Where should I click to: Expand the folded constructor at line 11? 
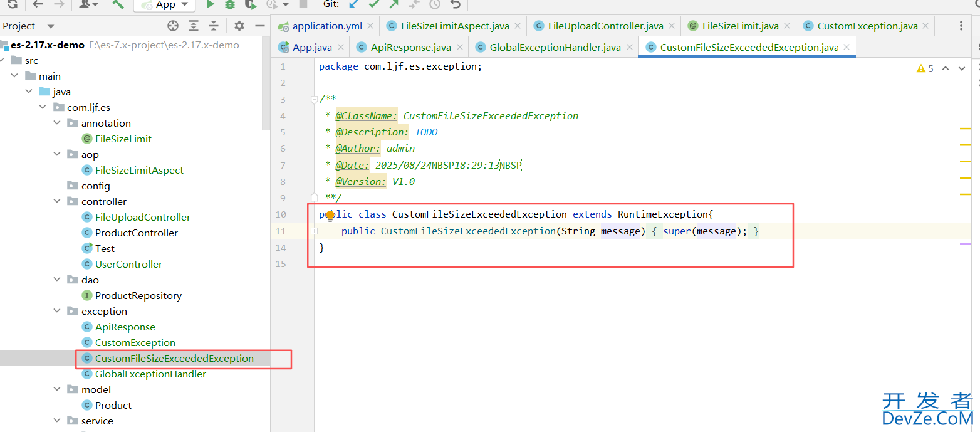pos(315,231)
